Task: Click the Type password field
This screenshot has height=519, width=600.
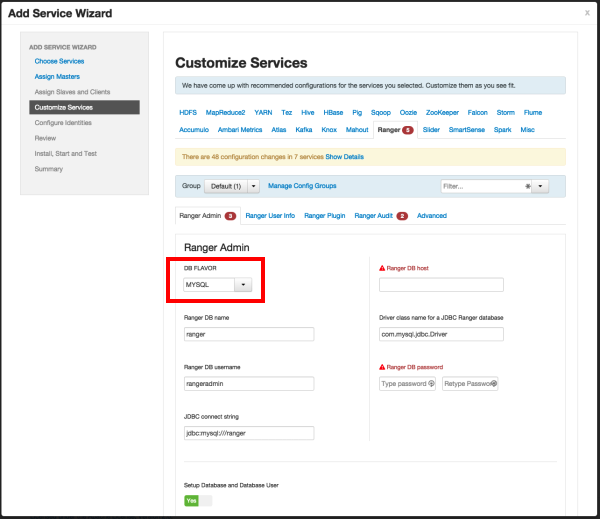Action: tap(407, 384)
